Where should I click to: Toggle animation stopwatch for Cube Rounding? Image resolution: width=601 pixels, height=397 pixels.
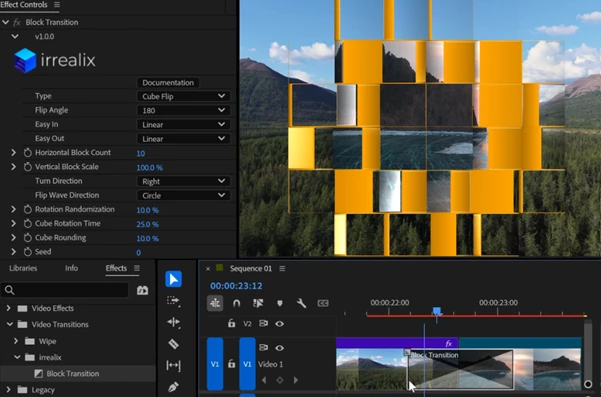[x=28, y=238]
